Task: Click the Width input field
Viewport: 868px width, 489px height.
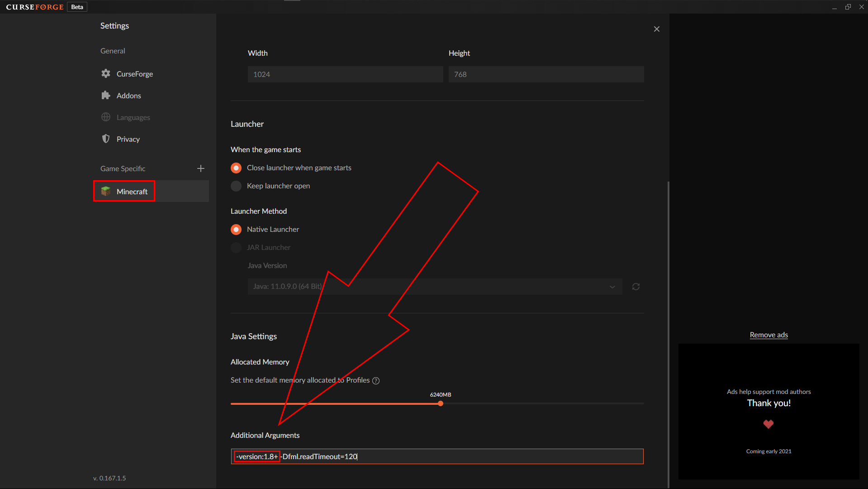Action: 345,74
